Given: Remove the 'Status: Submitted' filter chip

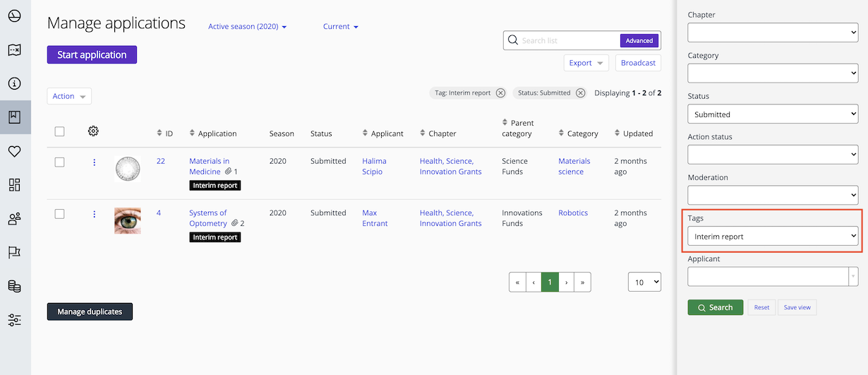Looking at the screenshot, I should (x=580, y=93).
